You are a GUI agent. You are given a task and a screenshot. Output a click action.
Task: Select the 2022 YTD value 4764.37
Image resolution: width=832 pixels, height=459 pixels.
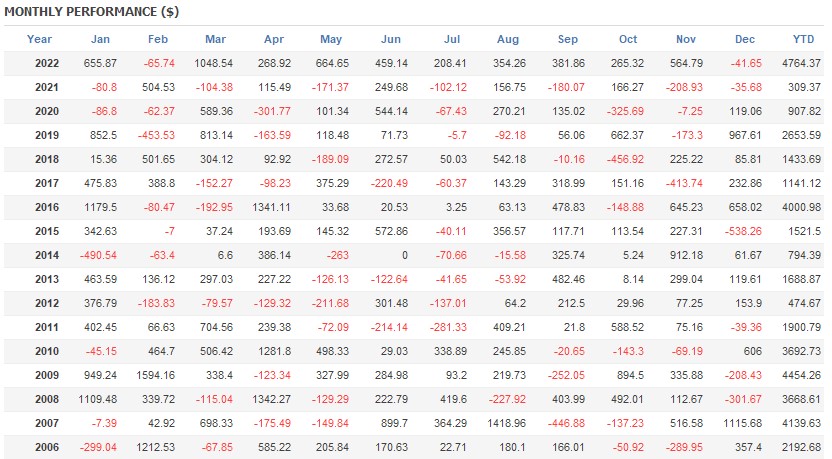click(801, 63)
